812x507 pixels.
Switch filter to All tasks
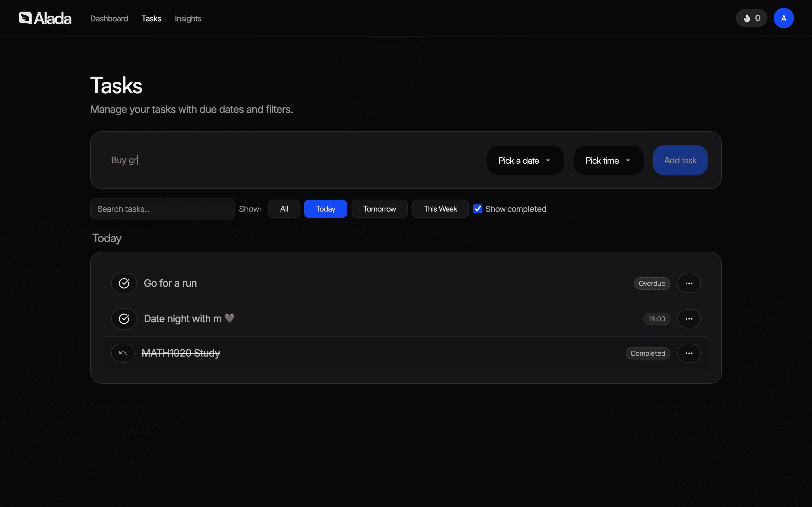click(284, 208)
